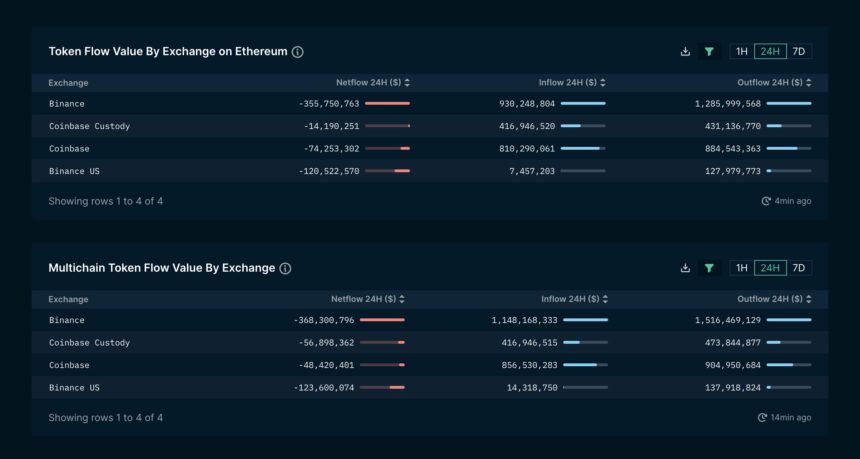Click the refresh clock icon showing 4min ago

coord(766,201)
